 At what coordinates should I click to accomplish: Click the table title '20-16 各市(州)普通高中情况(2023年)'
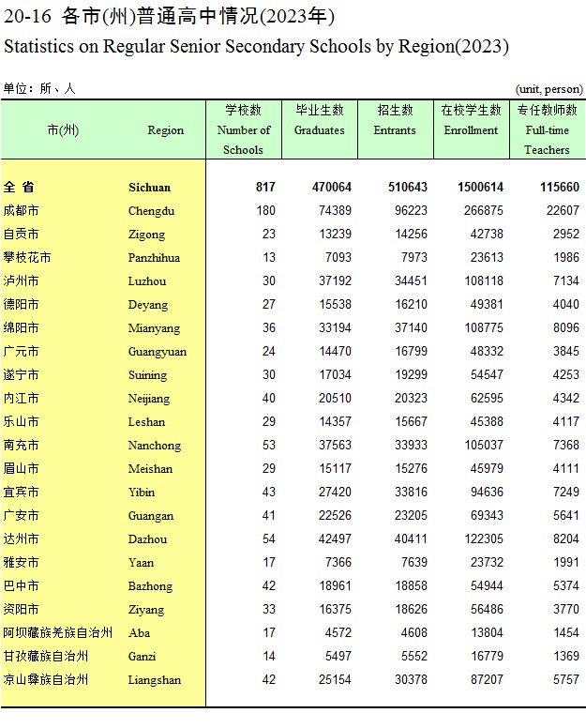pos(169,16)
